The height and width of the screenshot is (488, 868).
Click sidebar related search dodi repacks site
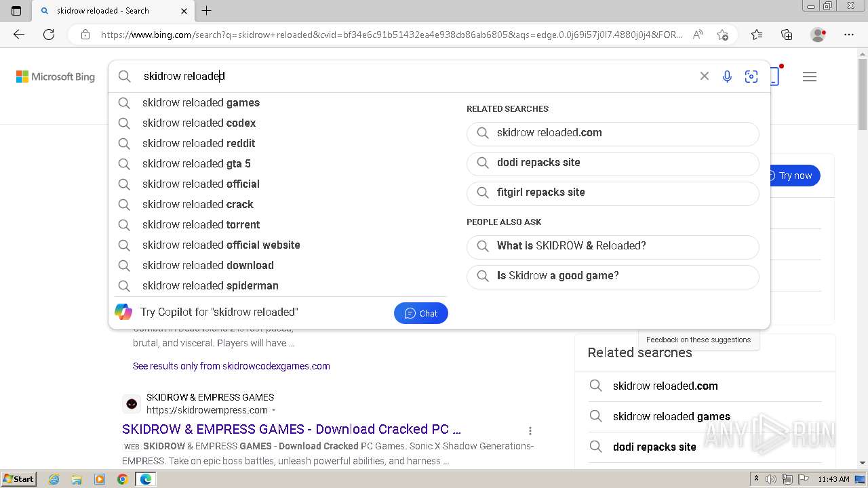pyautogui.click(x=654, y=447)
